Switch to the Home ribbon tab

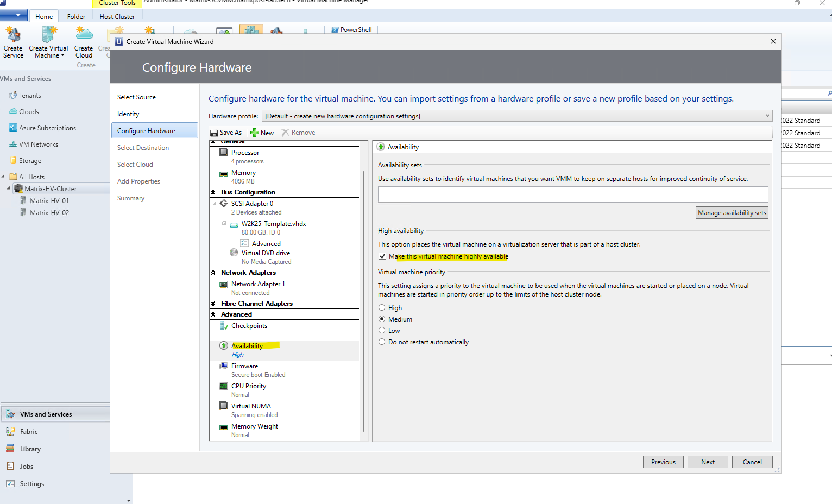click(x=44, y=17)
